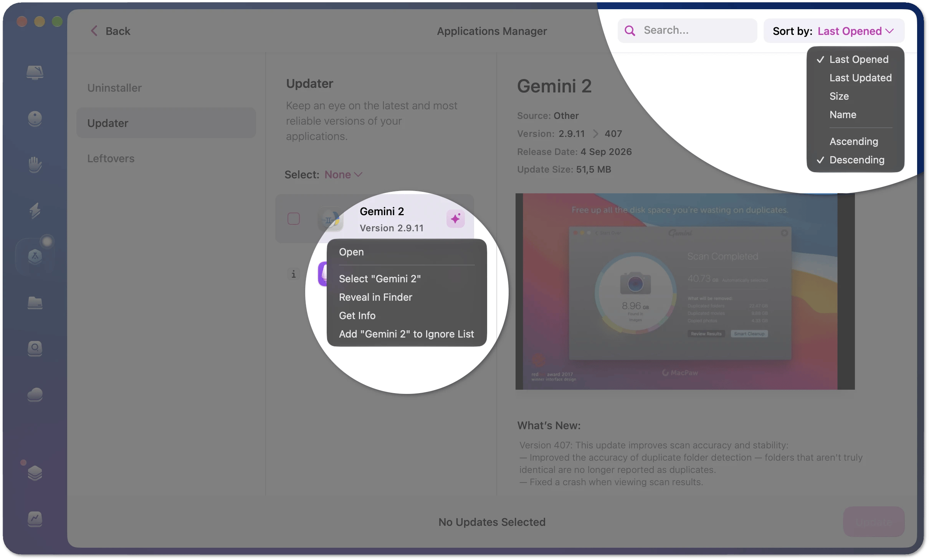Sort apps by Size
The width and height of the screenshot is (929, 560).
coord(839,96)
